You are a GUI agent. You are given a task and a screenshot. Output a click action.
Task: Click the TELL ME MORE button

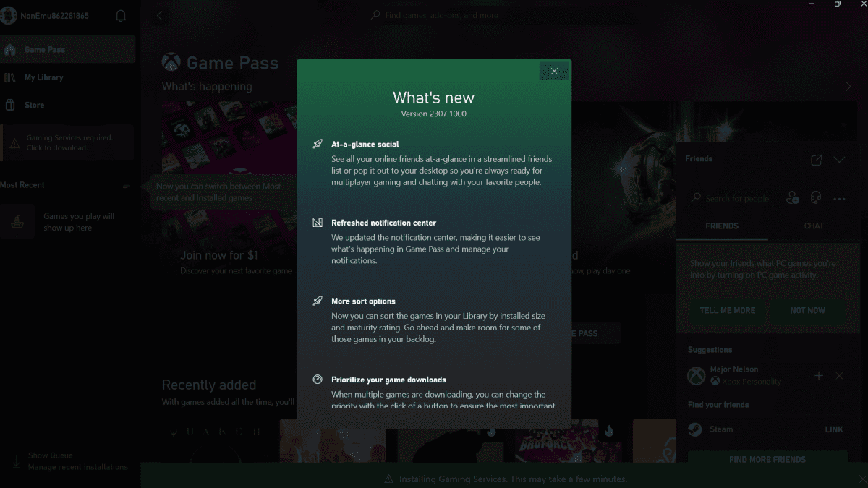[728, 311]
